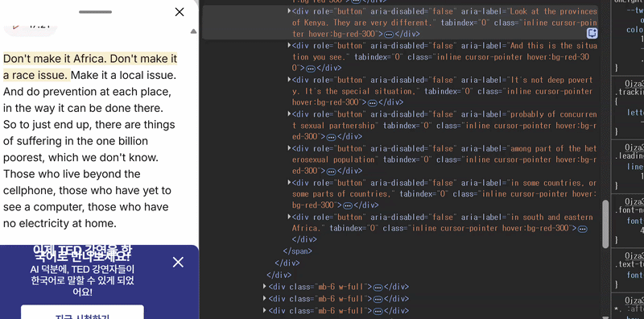
Task: Click the drag handle atop the transcript sheet
Action: [95, 12]
